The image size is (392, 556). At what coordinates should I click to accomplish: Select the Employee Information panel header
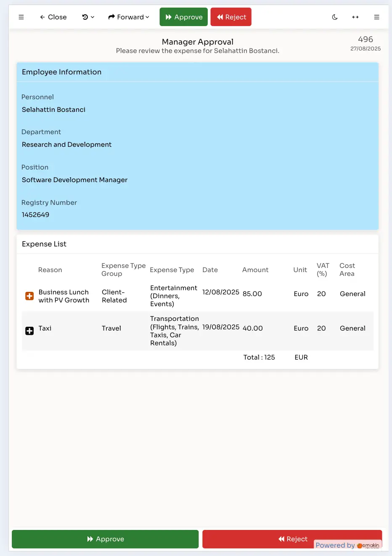[x=61, y=72]
